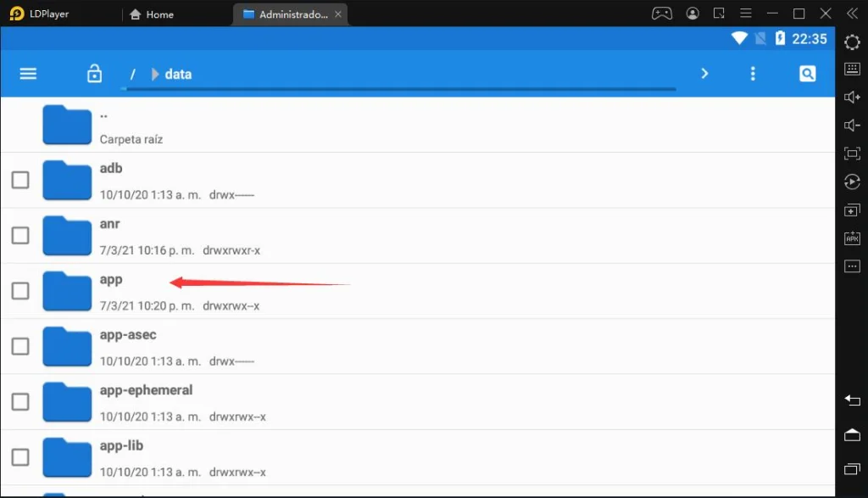The height and width of the screenshot is (498, 868).
Task: Check the app-asec folder checkbox
Action: point(20,345)
